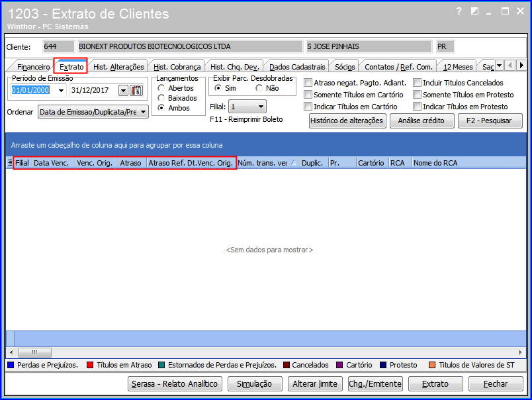
Task: Click the Fechar button
Action: click(496, 383)
